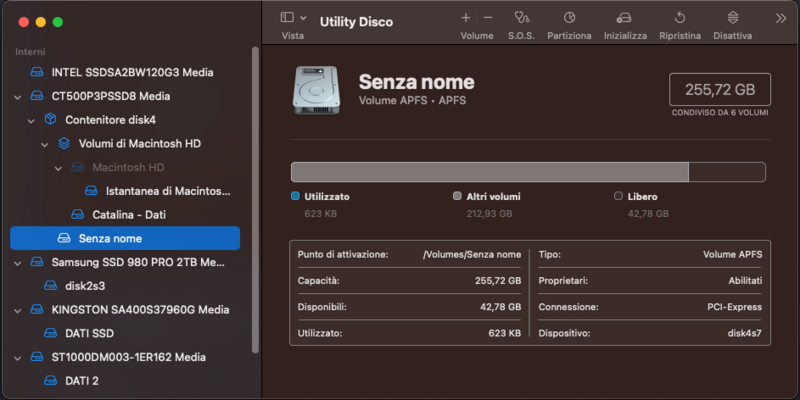This screenshot has height=400, width=800.
Task: Select the Catalina - Dati volume icon
Action: [x=77, y=214]
